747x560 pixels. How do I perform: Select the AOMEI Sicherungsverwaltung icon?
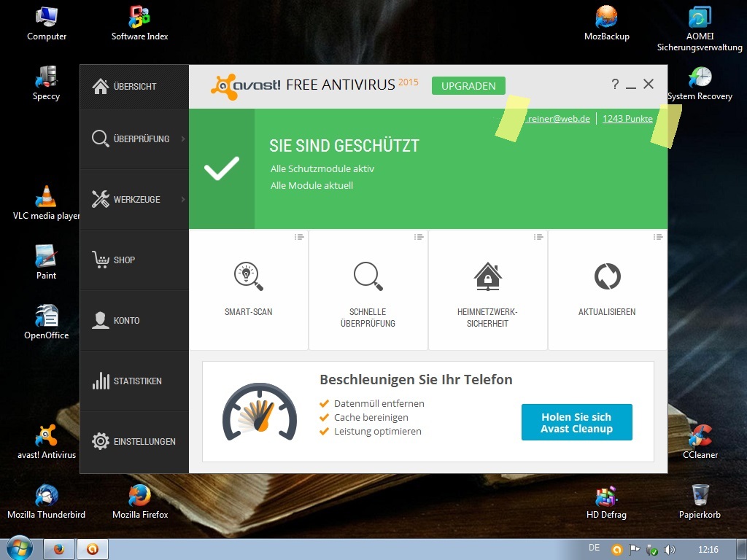coord(700,29)
